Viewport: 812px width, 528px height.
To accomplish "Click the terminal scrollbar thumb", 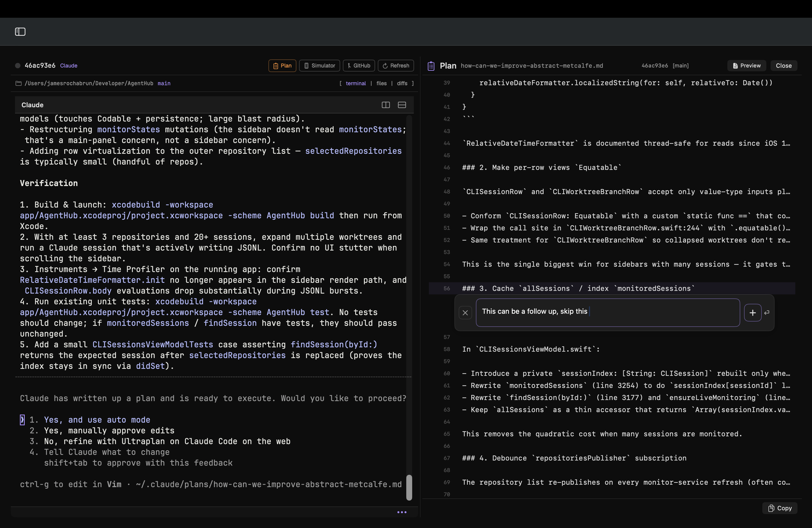I will (409, 487).
